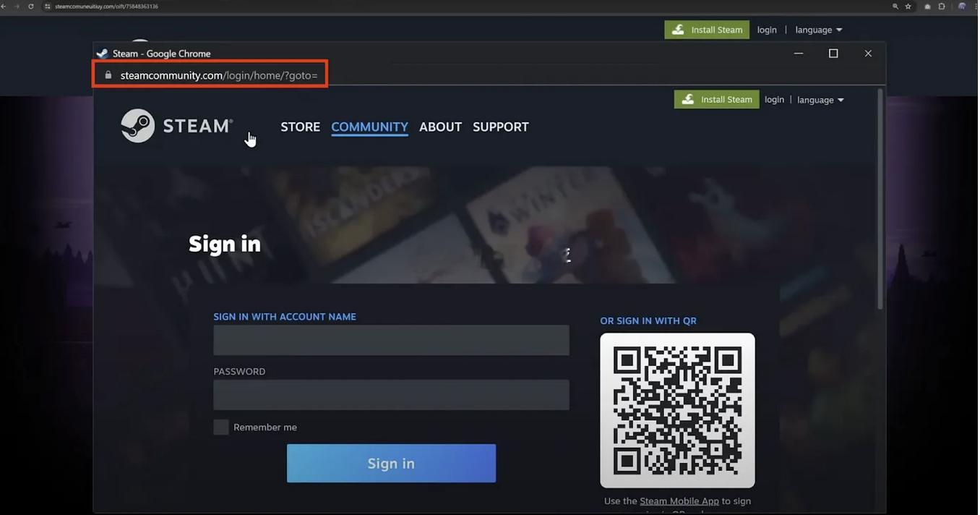
Task: Click Install Steam in background browser page
Action: pos(707,30)
